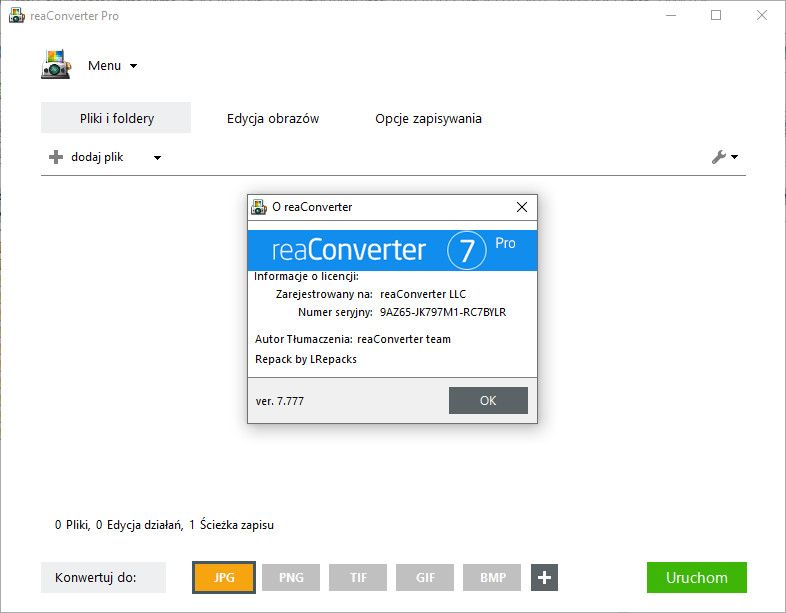This screenshot has height=613, width=786.
Task: Click OK in the about dialog
Action: pos(488,400)
